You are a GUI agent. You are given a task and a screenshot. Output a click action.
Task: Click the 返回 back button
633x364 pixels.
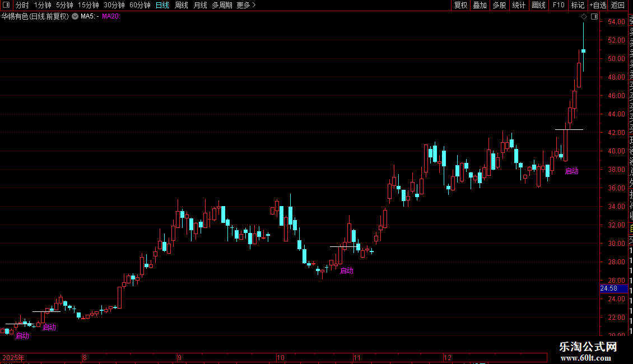[x=618, y=5]
